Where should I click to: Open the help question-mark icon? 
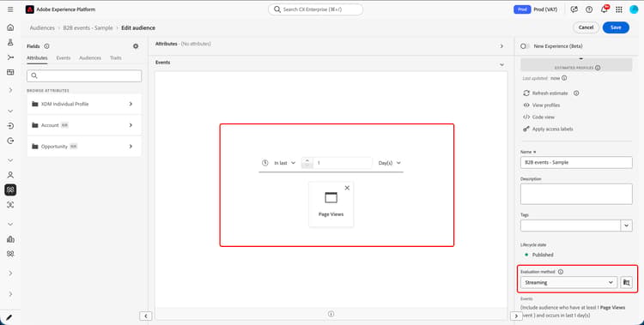(589, 9)
